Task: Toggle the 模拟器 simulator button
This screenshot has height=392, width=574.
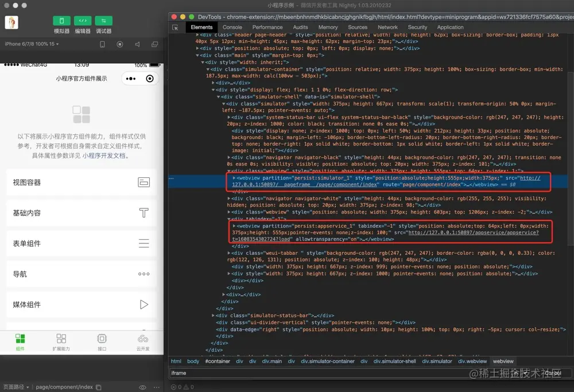Action: [x=61, y=21]
